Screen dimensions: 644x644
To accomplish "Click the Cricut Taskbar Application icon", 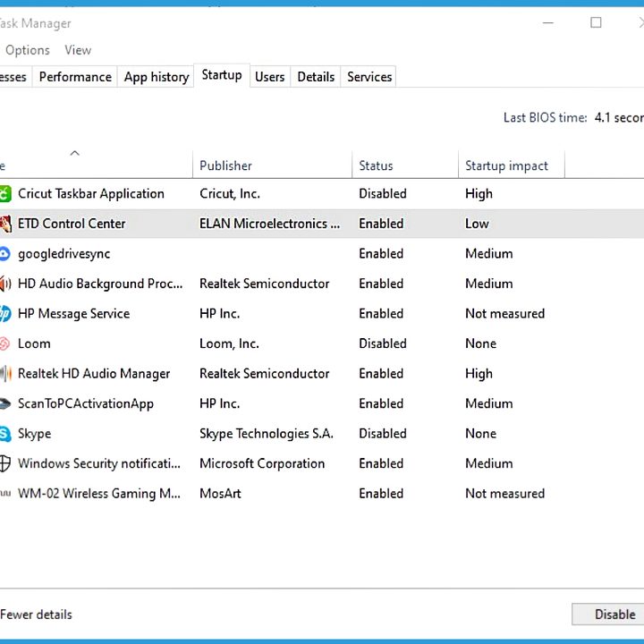I will point(5,194).
